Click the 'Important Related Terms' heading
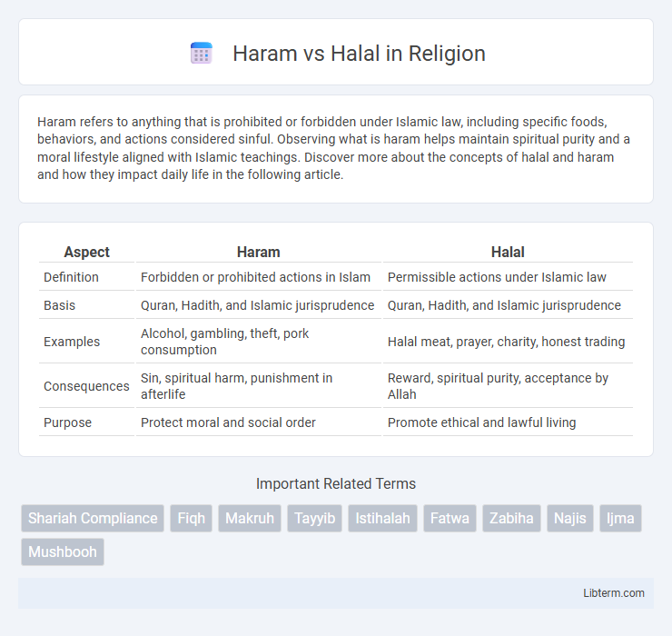Screen dimensions: 672x636 [336, 483]
